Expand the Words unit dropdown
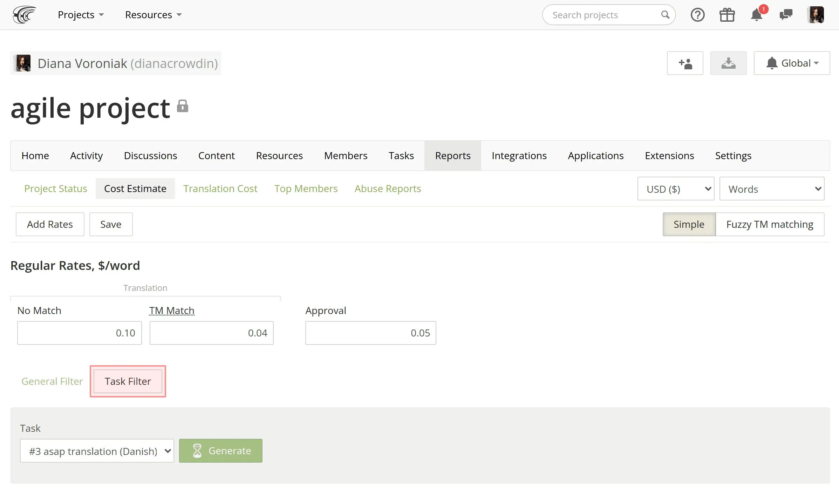Screen dimensions: 839x504 pyautogui.click(x=772, y=189)
